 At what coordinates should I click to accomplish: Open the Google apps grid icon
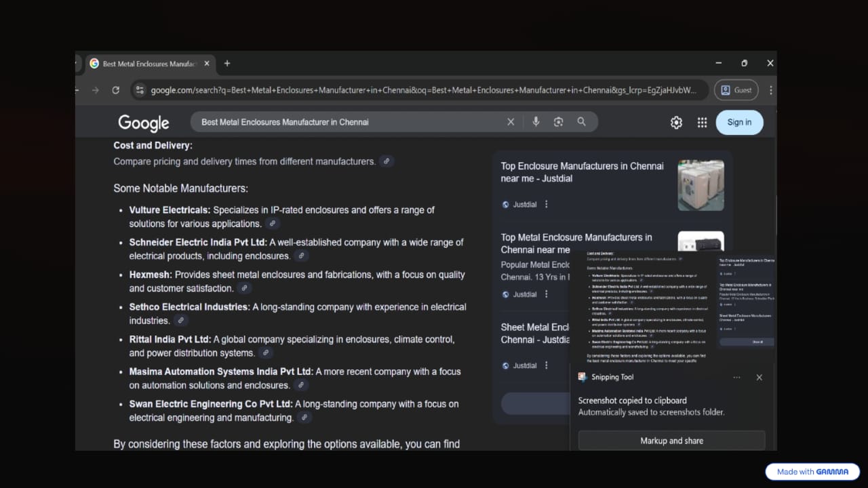coord(702,123)
